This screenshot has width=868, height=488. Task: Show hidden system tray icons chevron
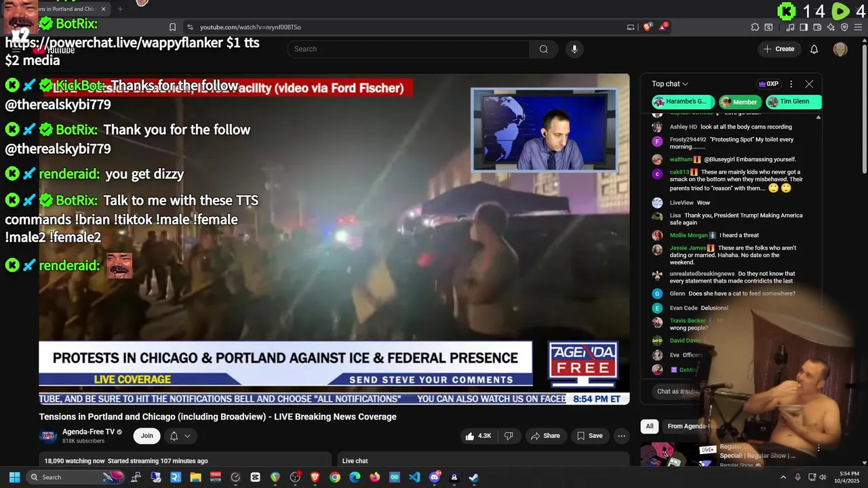pyautogui.click(x=783, y=477)
